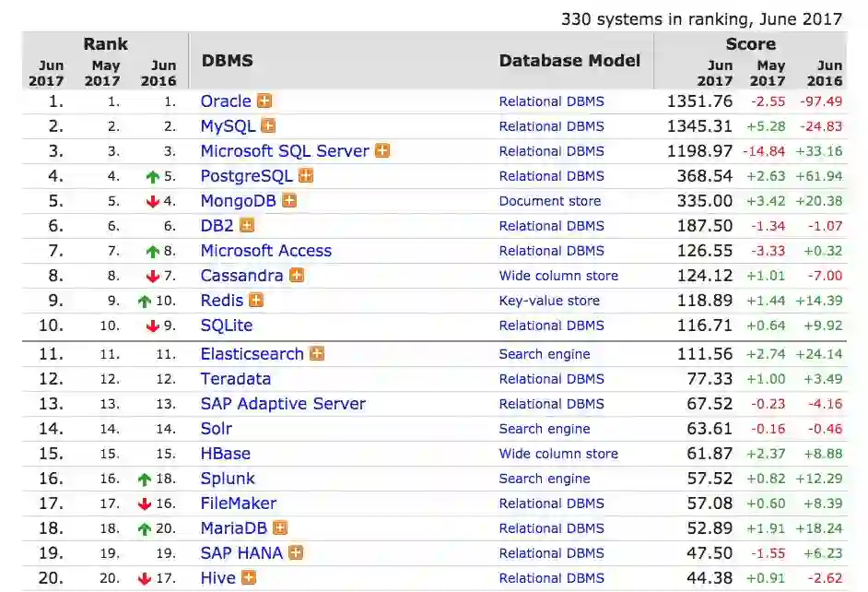The width and height of the screenshot is (868, 592).
Task: Open the Microsoft Access page link
Action: (266, 251)
